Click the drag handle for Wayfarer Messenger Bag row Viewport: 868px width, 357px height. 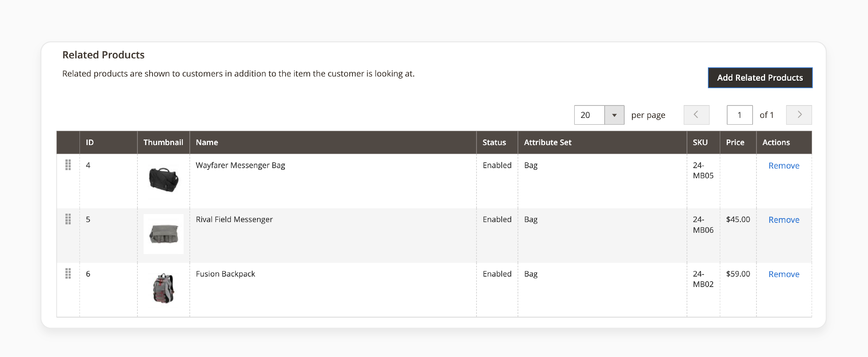click(68, 165)
